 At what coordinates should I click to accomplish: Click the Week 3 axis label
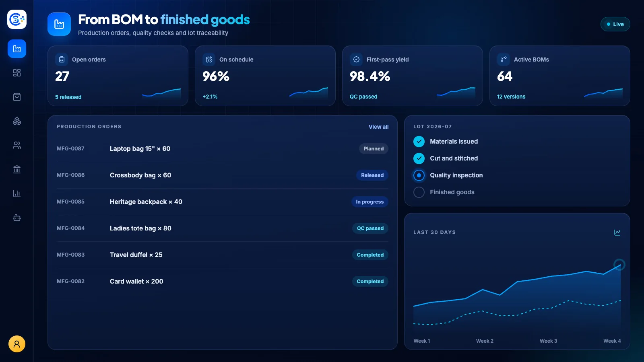pos(548,341)
